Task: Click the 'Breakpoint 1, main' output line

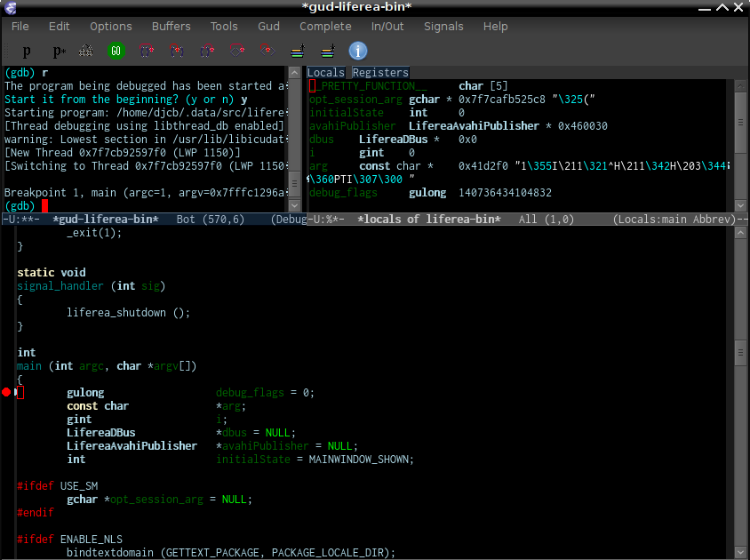Action: (146, 192)
